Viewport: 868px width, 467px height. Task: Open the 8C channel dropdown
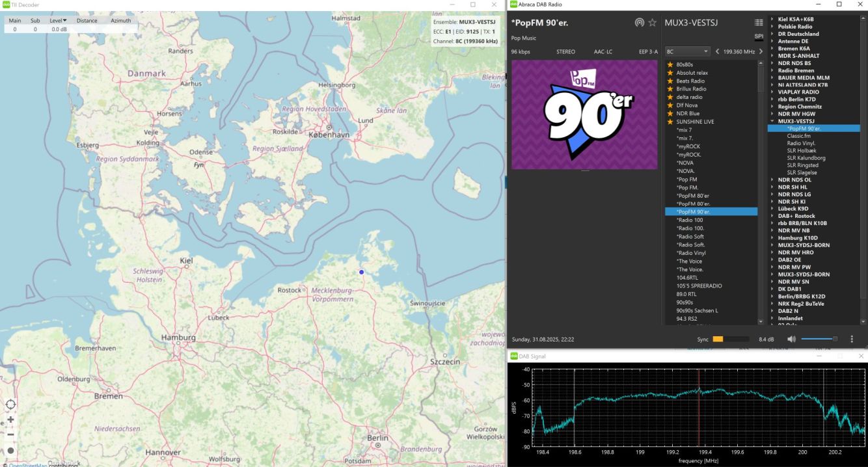[x=687, y=51]
